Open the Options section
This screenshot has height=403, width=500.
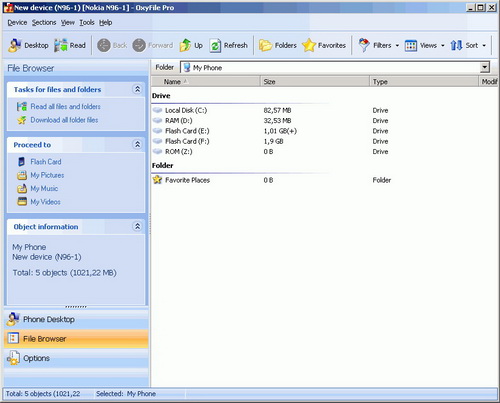(76, 358)
